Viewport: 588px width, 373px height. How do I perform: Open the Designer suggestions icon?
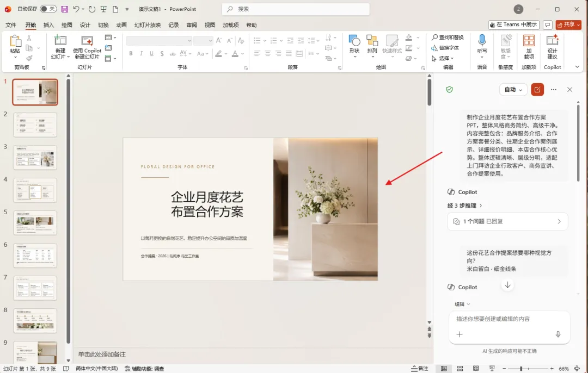[x=552, y=40]
